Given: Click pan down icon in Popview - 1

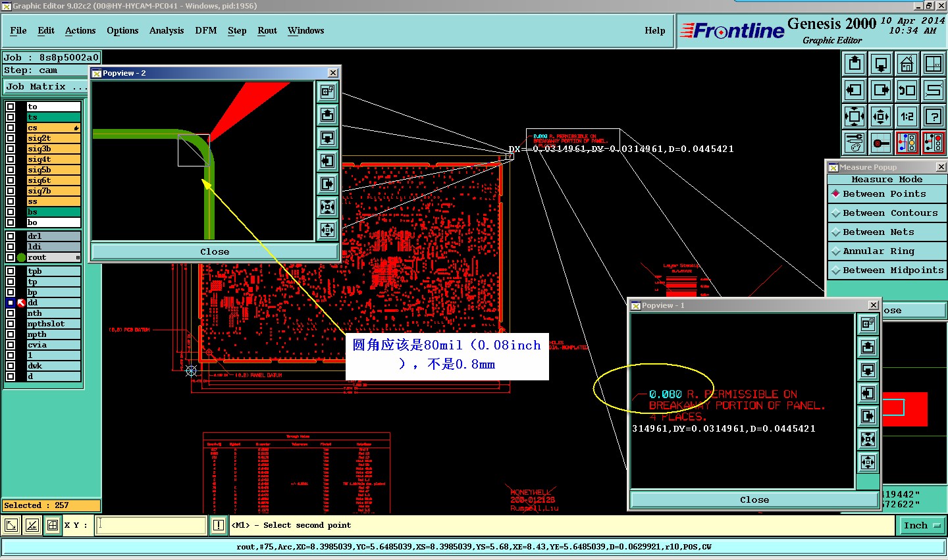Looking at the screenshot, I should point(868,370).
